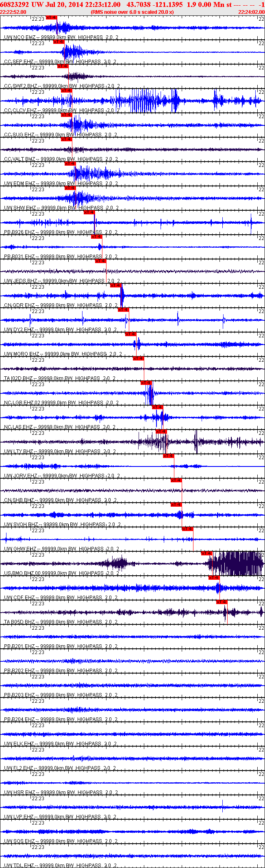Click the CC CLCV EHZ trace label
265x868 pixels.
(x=62, y=110)
